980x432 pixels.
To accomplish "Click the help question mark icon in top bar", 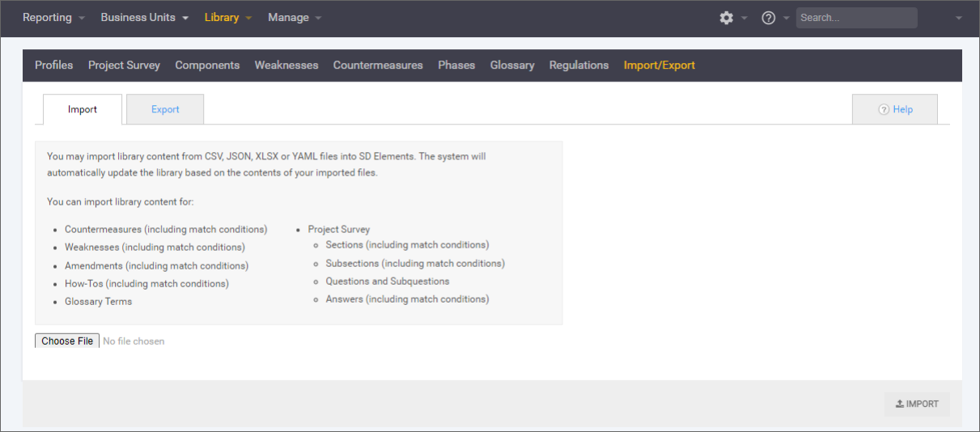I will click(769, 18).
